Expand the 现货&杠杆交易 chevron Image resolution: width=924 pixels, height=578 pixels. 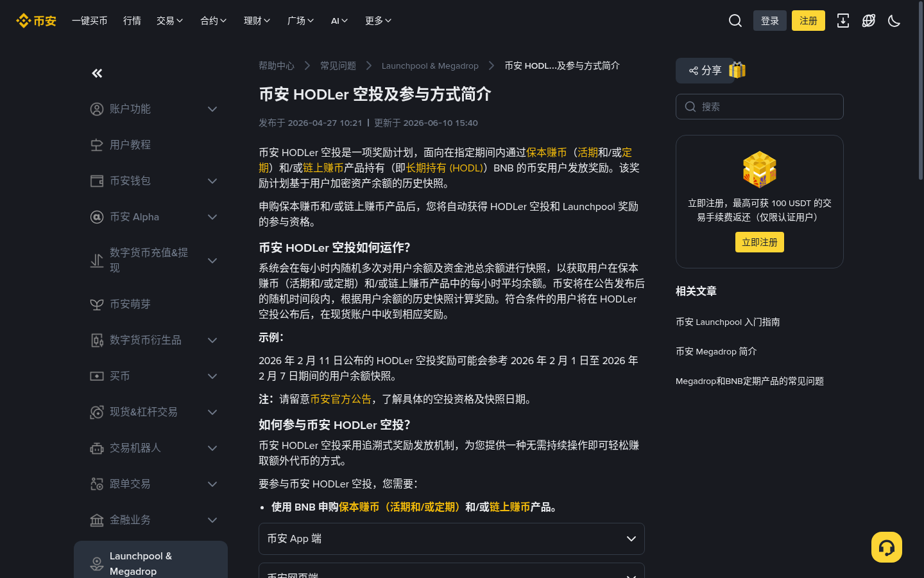[x=212, y=412]
